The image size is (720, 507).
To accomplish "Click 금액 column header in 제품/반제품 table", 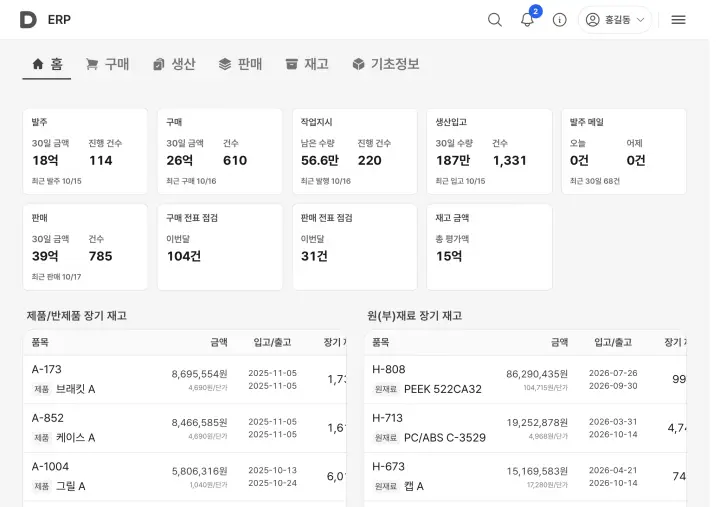I will (219, 342).
